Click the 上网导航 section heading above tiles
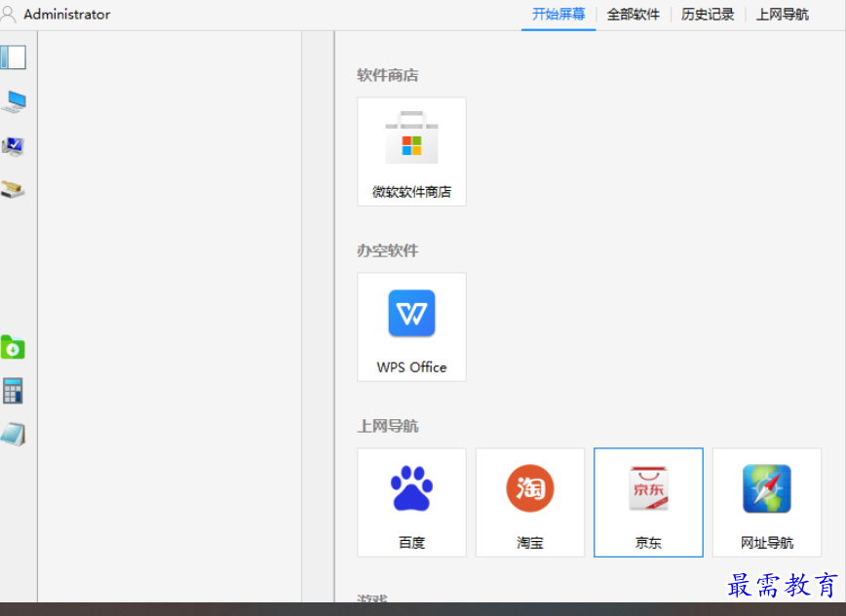846x616 pixels. coord(387,426)
